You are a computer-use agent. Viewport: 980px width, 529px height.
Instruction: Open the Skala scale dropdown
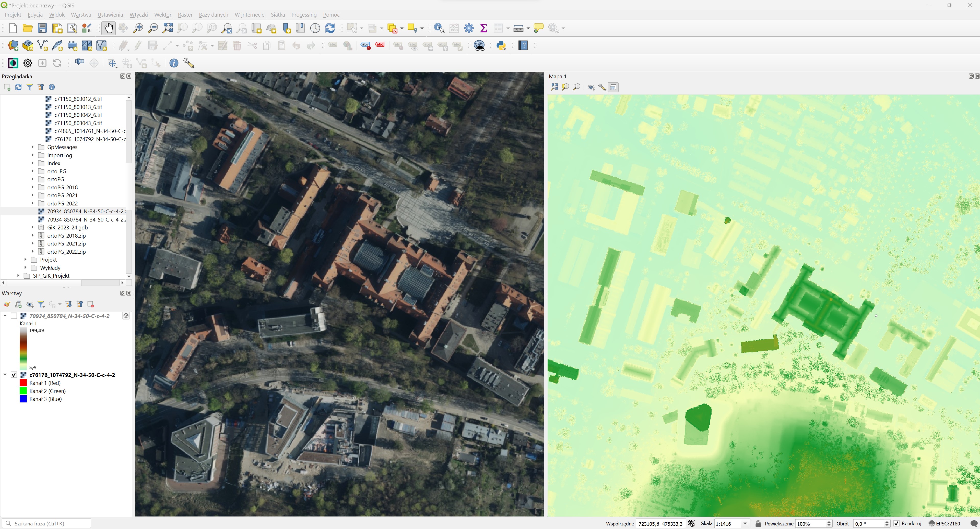pos(745,523)
